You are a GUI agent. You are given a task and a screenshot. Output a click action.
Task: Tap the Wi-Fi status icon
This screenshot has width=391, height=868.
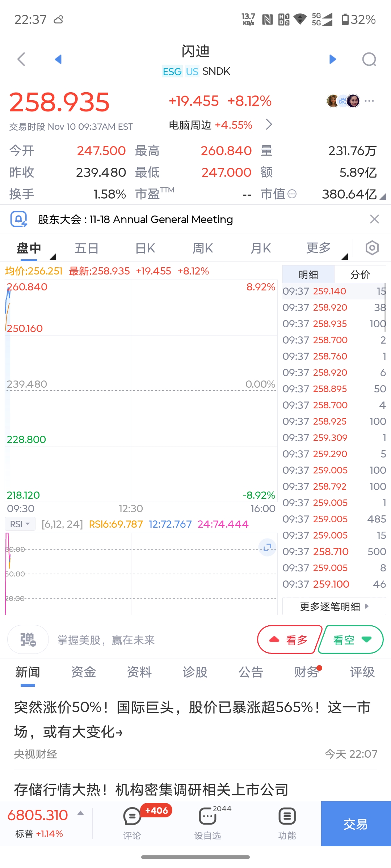point(300,19)
